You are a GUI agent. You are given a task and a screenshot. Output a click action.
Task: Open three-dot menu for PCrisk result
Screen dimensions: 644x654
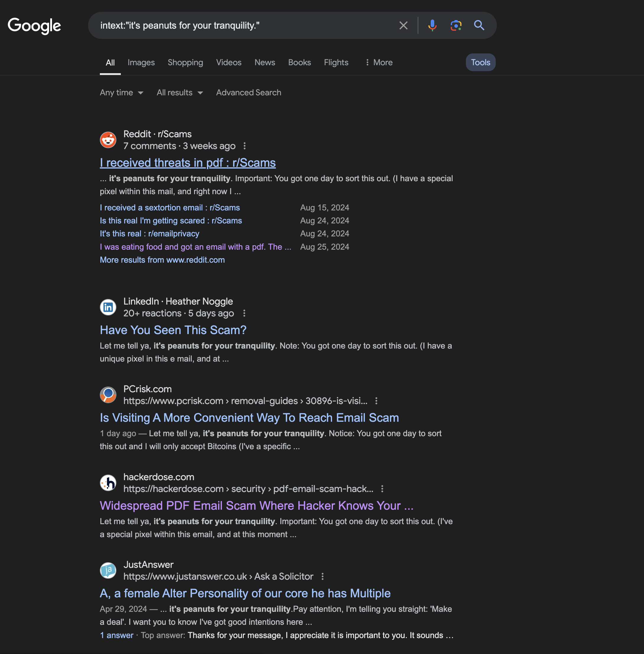pos(376,401)
